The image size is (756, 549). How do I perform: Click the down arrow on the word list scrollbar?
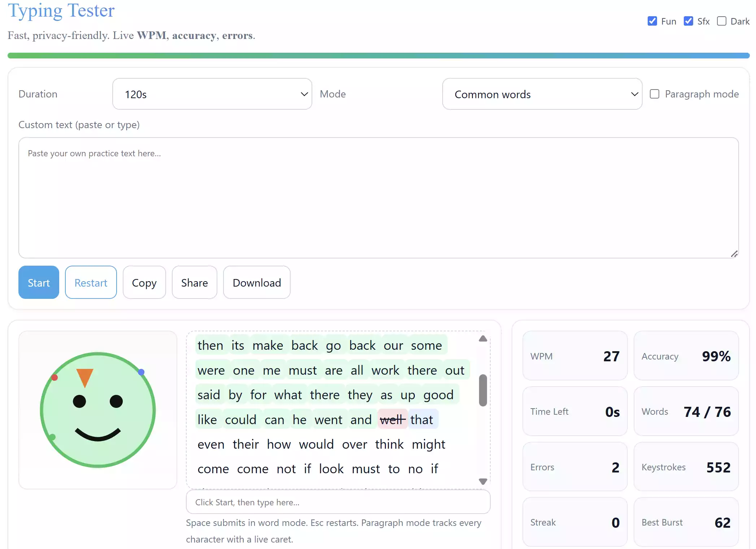(x=483, y=482)
